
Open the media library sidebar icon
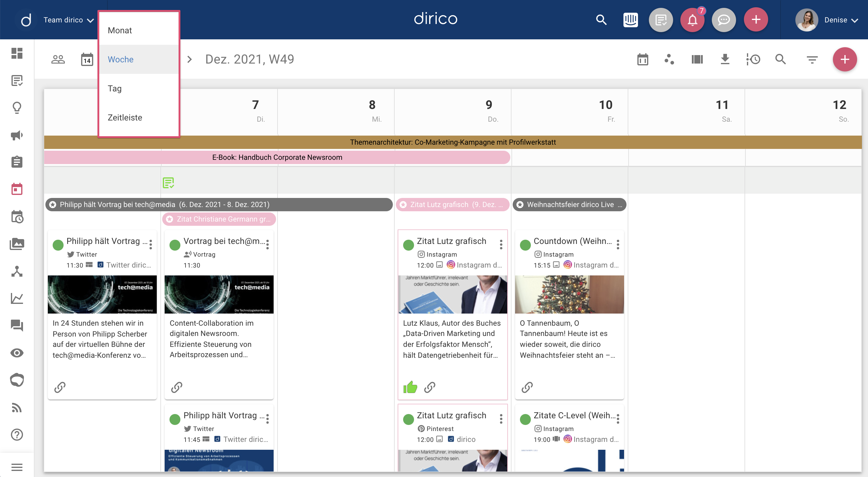(17, 244)
